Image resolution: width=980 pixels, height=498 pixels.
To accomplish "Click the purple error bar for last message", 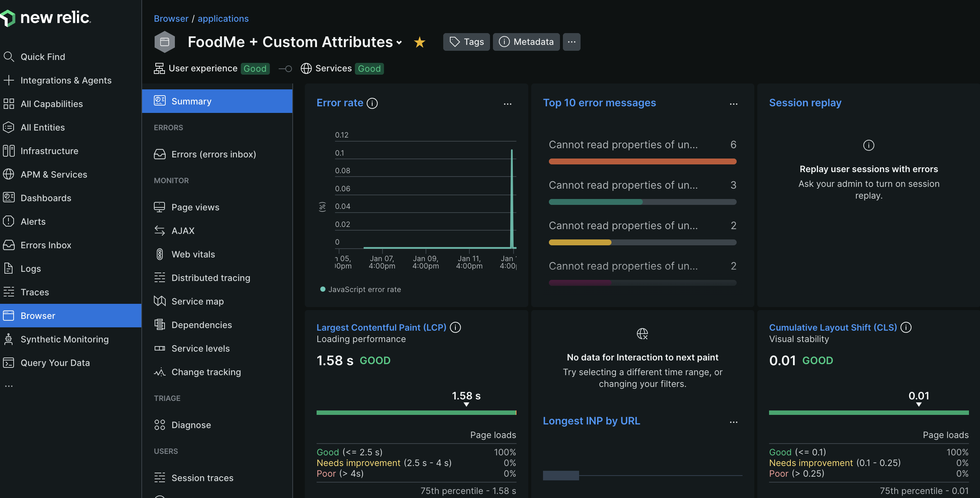I will (x=580, y=283).
